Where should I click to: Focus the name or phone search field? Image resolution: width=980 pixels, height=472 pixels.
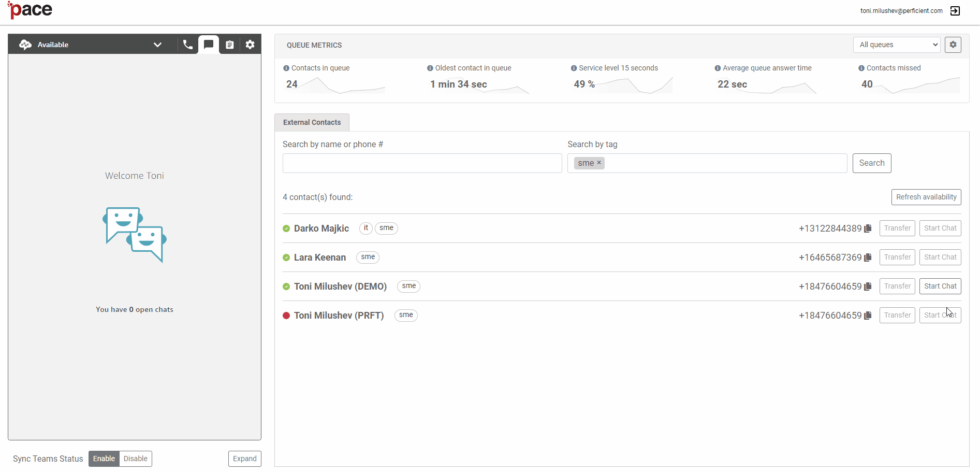coord(422,163)
